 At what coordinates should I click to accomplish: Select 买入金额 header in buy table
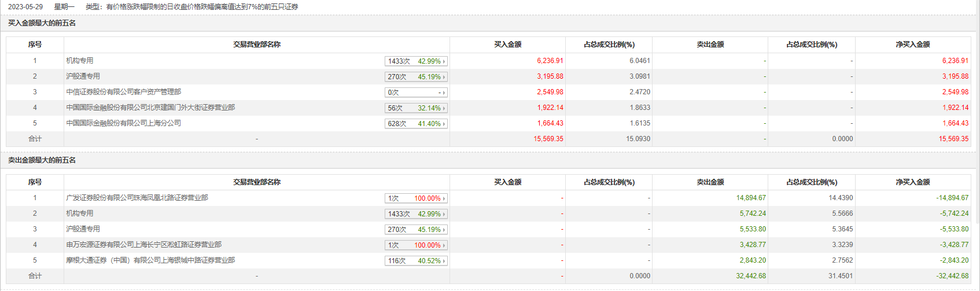click(x=508, y=45)
